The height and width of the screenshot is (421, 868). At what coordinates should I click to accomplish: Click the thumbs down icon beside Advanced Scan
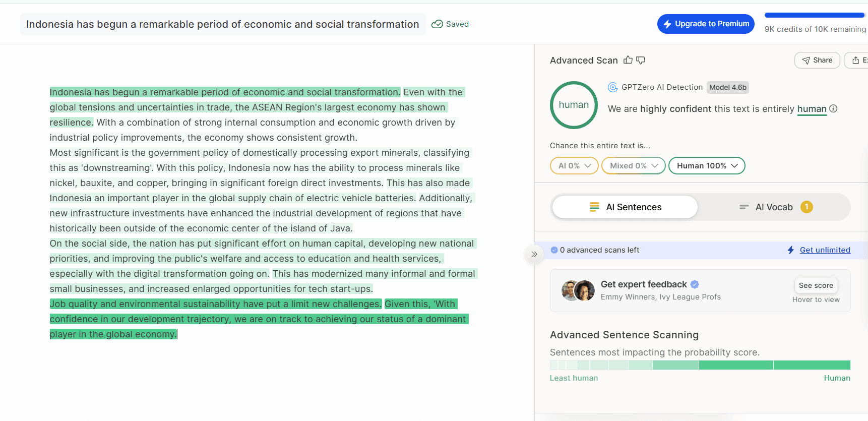641,60
